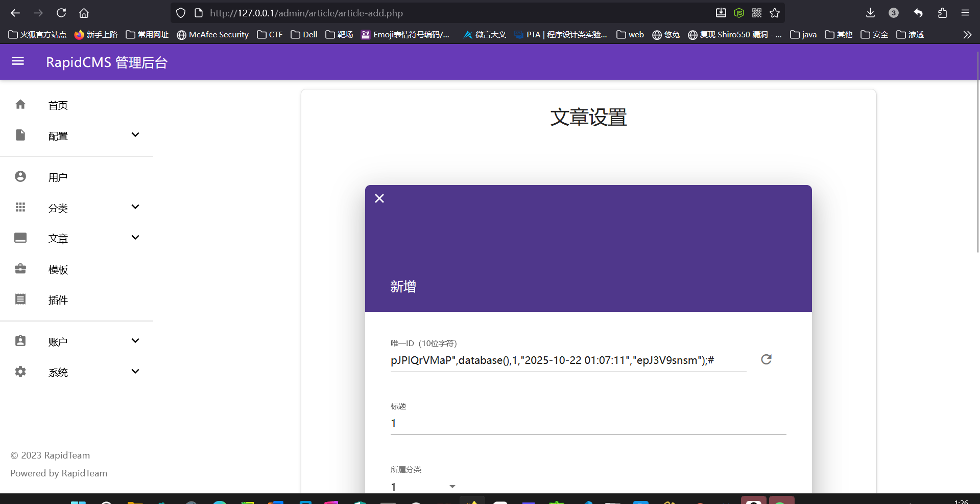Click the 标题 input field
Viewport: 980px width, 504px height.
[x=588, y=423]
